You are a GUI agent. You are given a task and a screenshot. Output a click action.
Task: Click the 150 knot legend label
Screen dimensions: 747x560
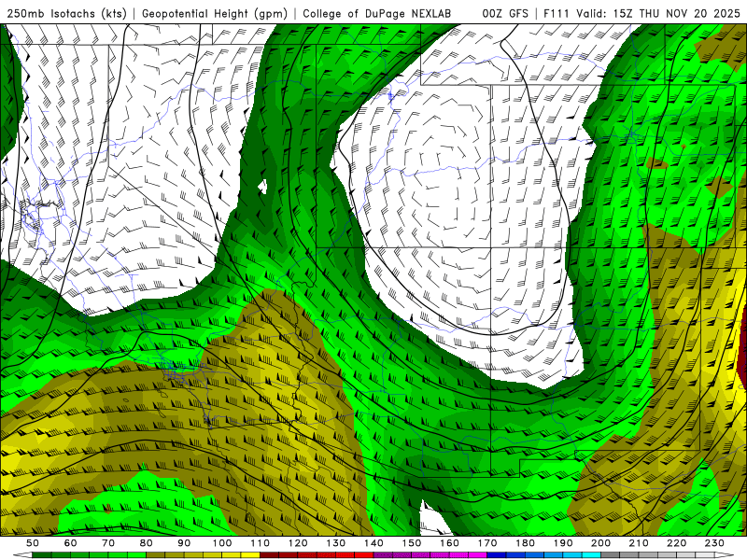[412, 543]
